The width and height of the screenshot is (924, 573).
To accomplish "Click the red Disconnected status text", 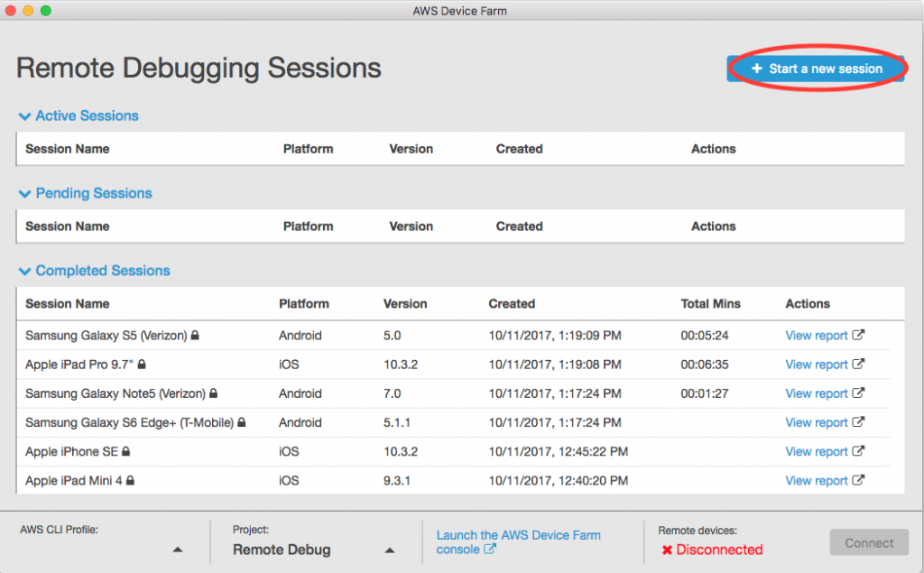I will (719, 550).
